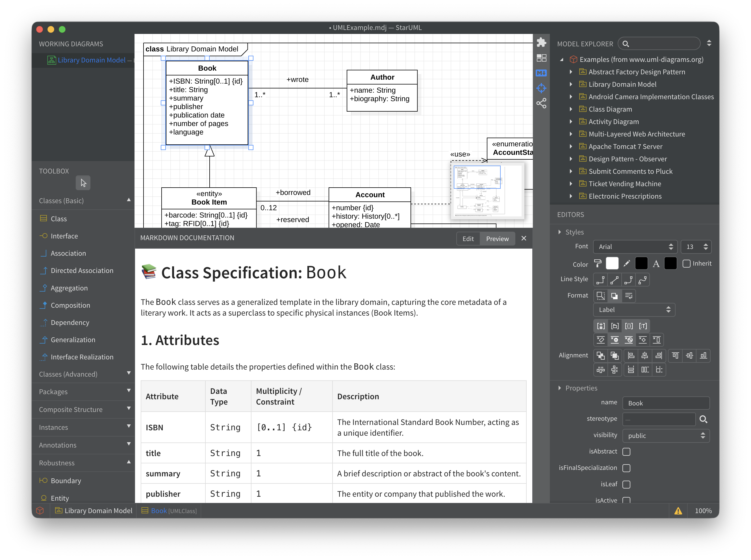Viewport: 751px width, 560px height.
Task: Toggle the isLeaf checkbox
Action: click(x=626, y=484)
